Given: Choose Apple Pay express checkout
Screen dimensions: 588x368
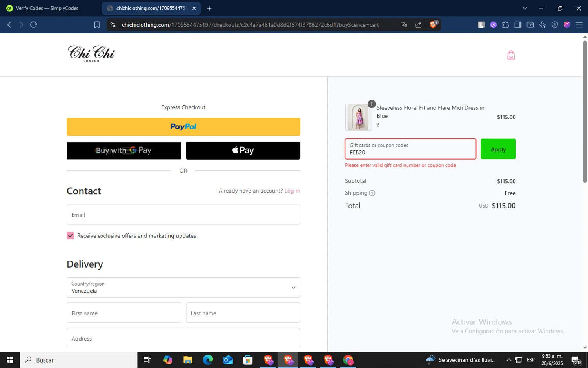Looking at the screenshot, I should pyautogui.click(x=243, y=151).
